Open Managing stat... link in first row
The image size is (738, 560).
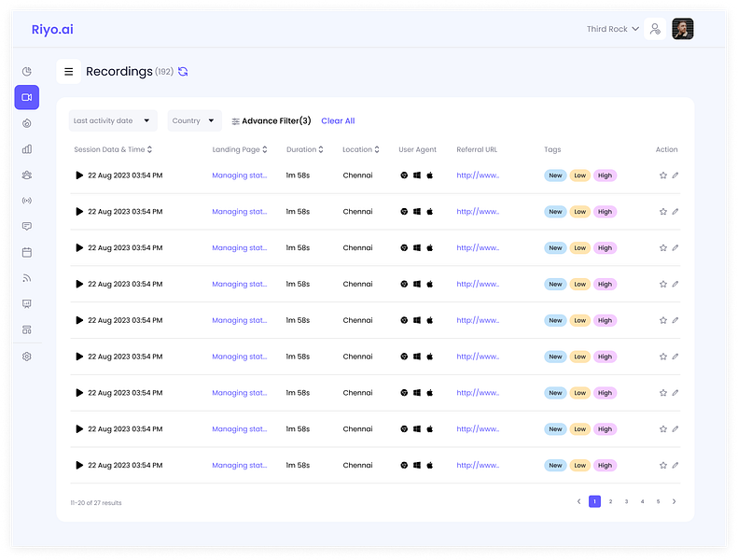[x=239, y=175]
